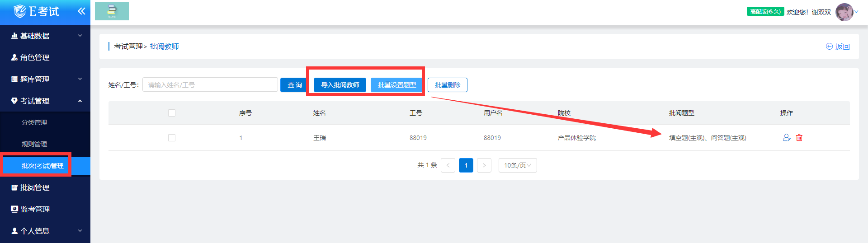Click the 考试管理 collapse chevron

tap(80, 101)
